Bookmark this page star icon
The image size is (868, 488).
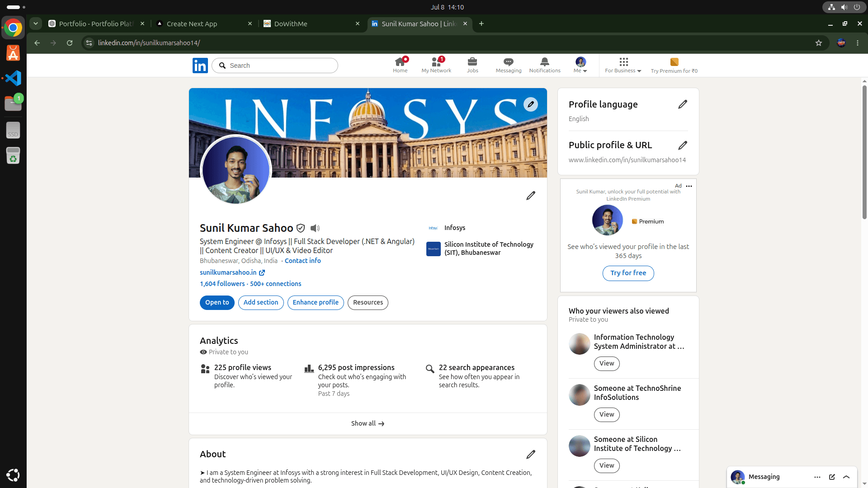pyautogui.click(x=819, y=43)
